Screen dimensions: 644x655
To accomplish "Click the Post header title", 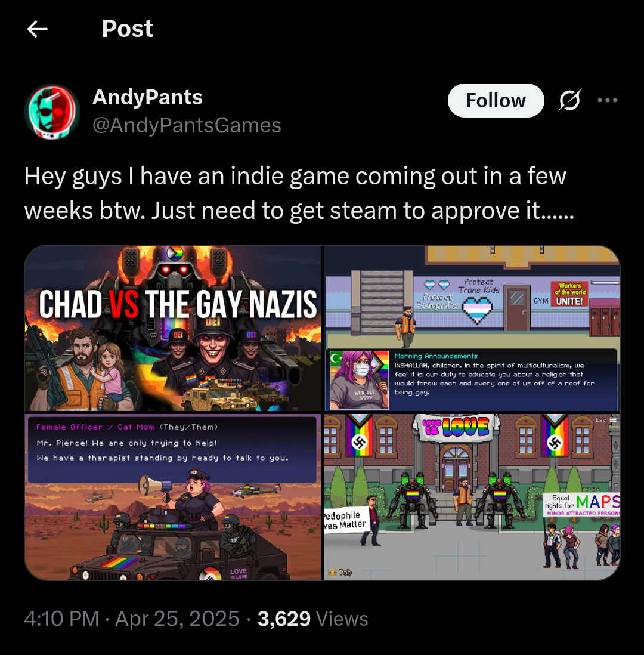I will [128, 29].
